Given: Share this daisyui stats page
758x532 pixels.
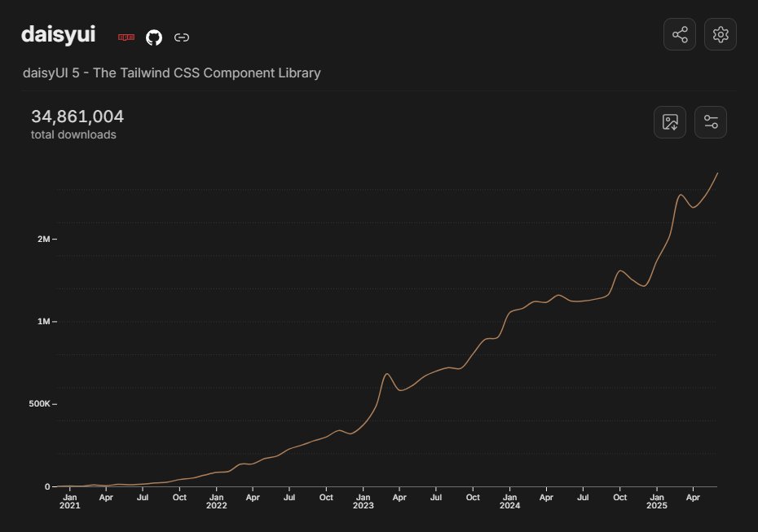Looking at the screenshot, I should (680, 34).
